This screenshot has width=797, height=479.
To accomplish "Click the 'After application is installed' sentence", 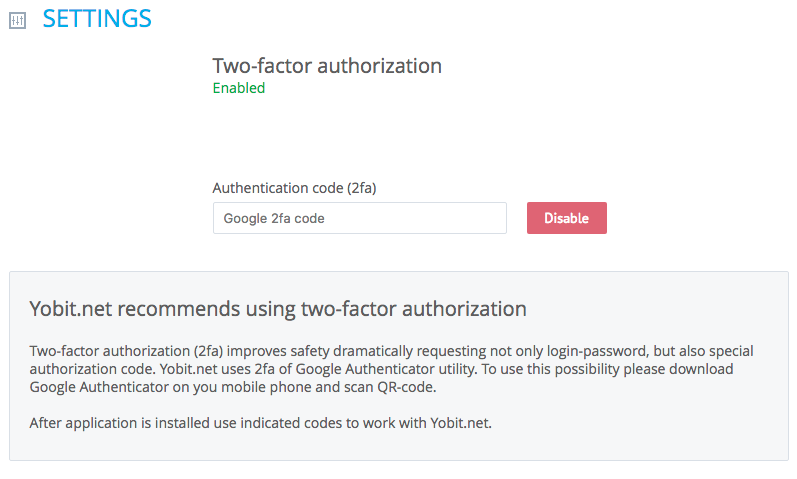I will (x=261, y=423).
